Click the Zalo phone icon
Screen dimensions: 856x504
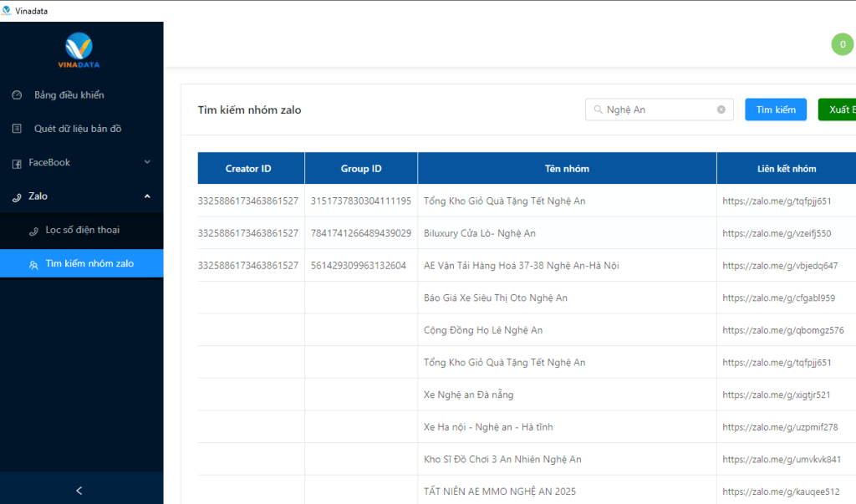(17, 196)
